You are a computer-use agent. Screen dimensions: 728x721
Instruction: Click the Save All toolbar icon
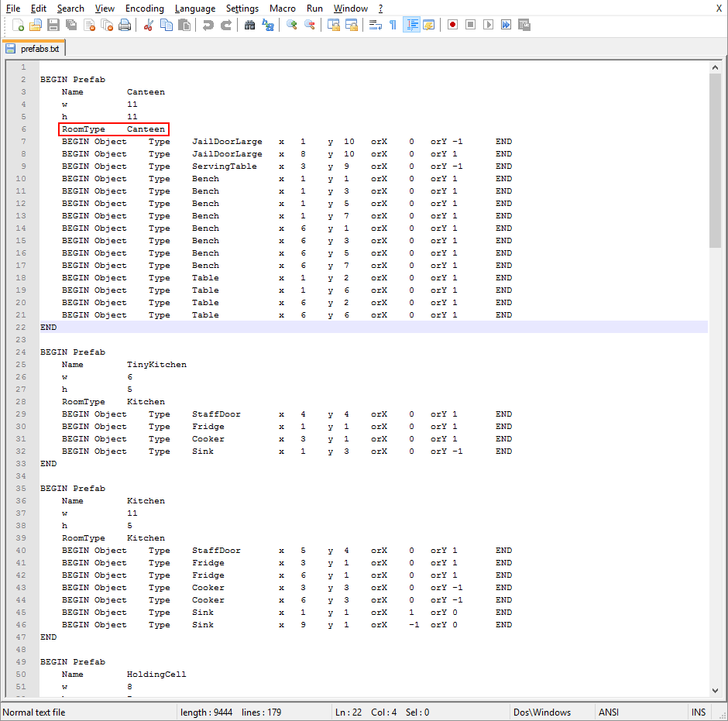[71, 25]
